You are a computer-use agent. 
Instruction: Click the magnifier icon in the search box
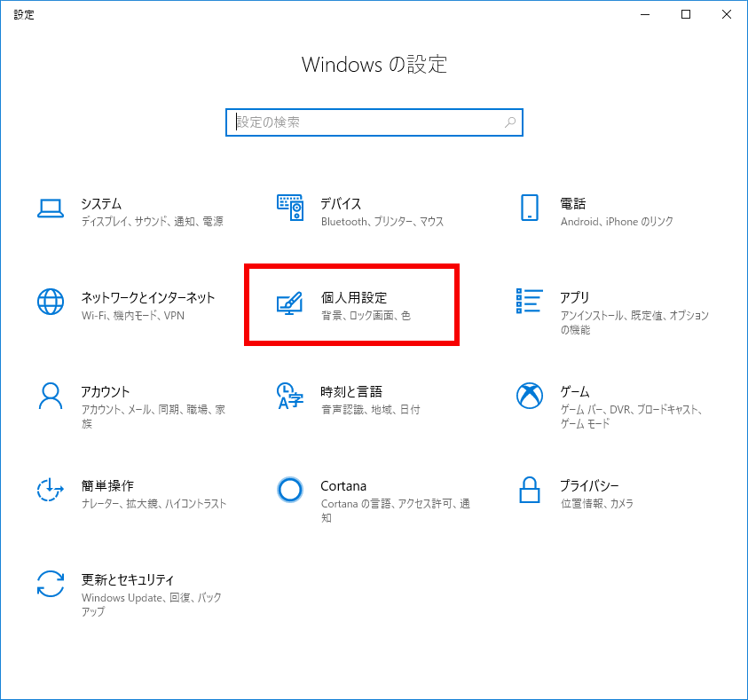point(510,122)
